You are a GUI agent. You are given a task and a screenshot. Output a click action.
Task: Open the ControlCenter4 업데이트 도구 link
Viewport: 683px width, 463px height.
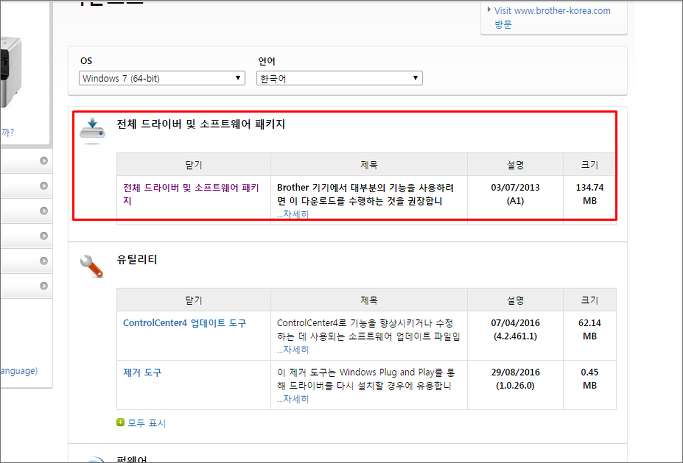(184, 323)
